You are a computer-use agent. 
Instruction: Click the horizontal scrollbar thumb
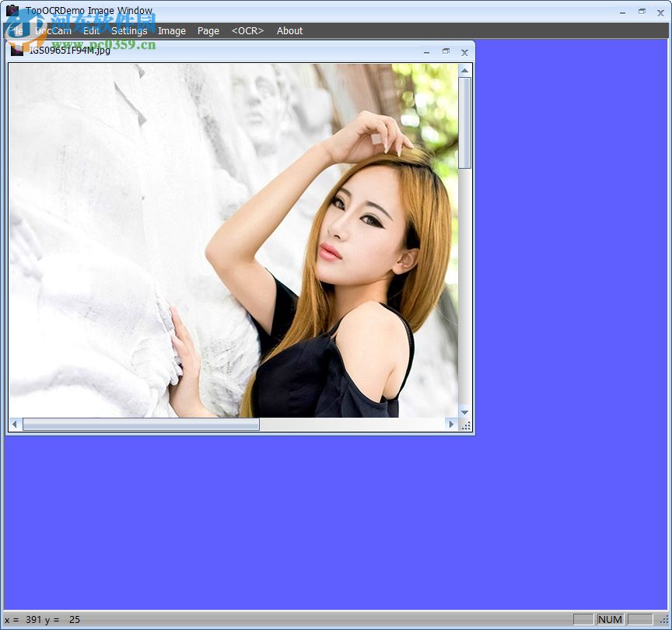click(x=141, y=425)
